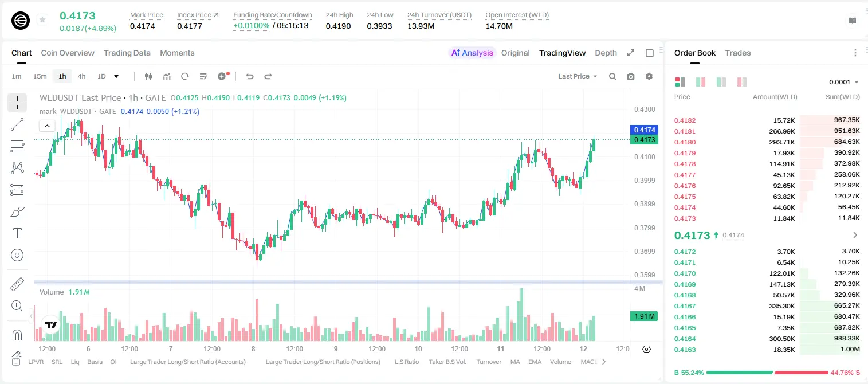This screenshot has width=868, height=384.
Task: Search symbol with magnifier icon
Action: pos(612,76)
